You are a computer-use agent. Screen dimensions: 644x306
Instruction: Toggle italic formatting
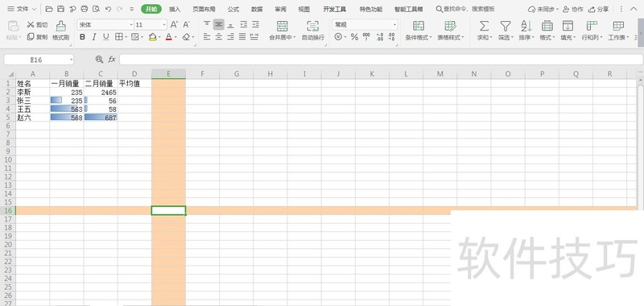[94, 37]
